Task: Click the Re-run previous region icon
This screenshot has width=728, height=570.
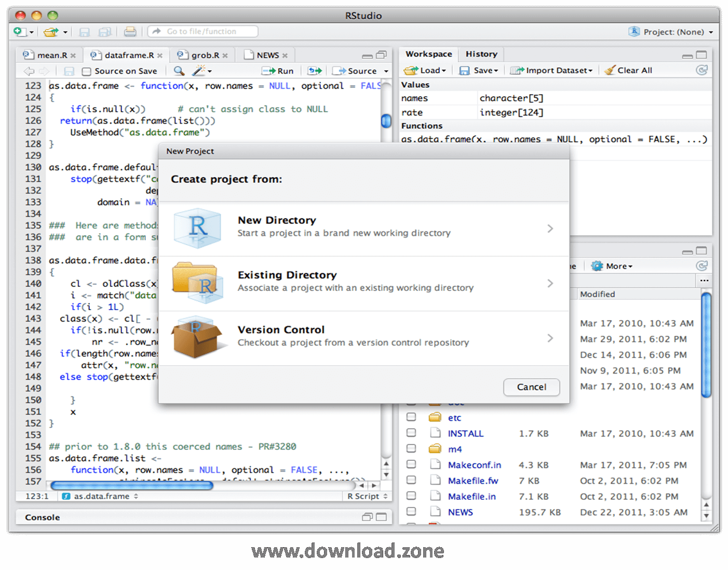Action: coord(315,71)
